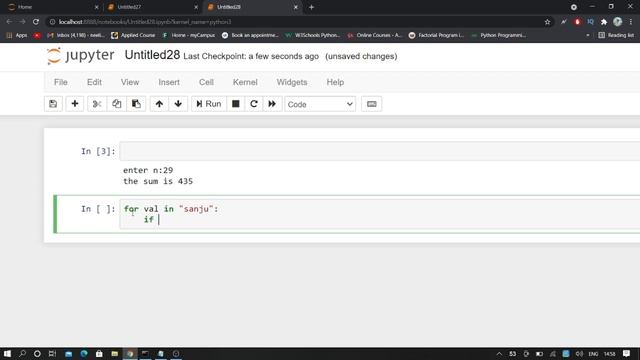Select the output text "enter n:29"
Image resolution: width=640 pixels, height=360 pixels.
[148, 170]
